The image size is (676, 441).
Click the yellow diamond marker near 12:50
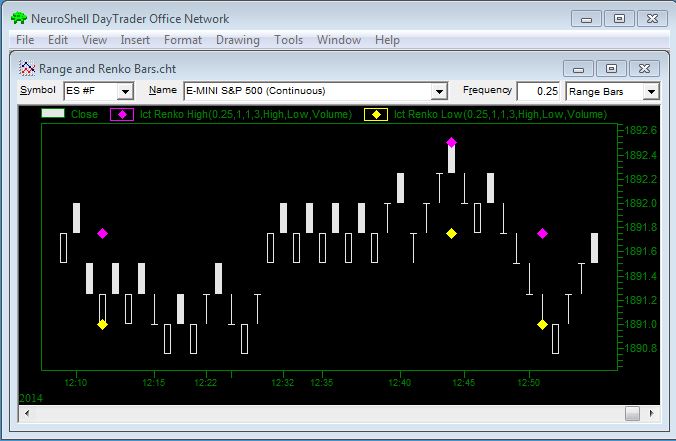[542, 324]
